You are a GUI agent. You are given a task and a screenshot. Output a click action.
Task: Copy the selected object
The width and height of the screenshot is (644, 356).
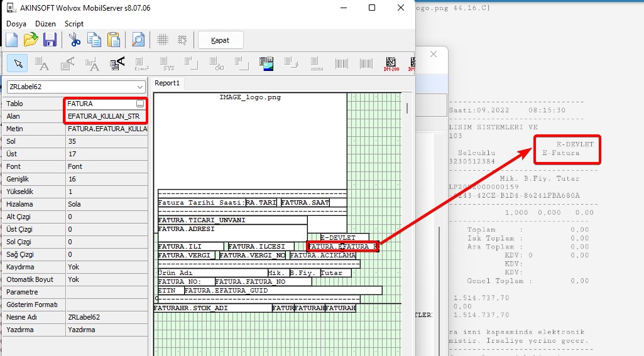point(94,40)
